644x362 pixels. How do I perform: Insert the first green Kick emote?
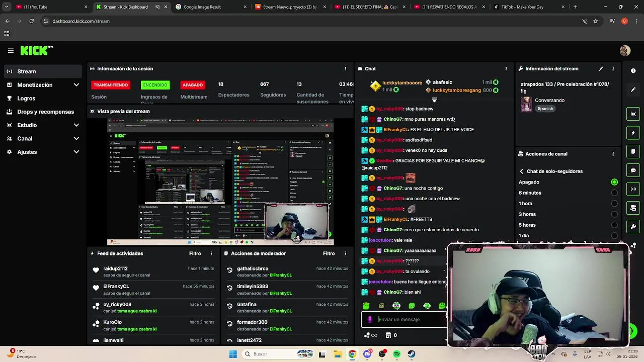366,306
